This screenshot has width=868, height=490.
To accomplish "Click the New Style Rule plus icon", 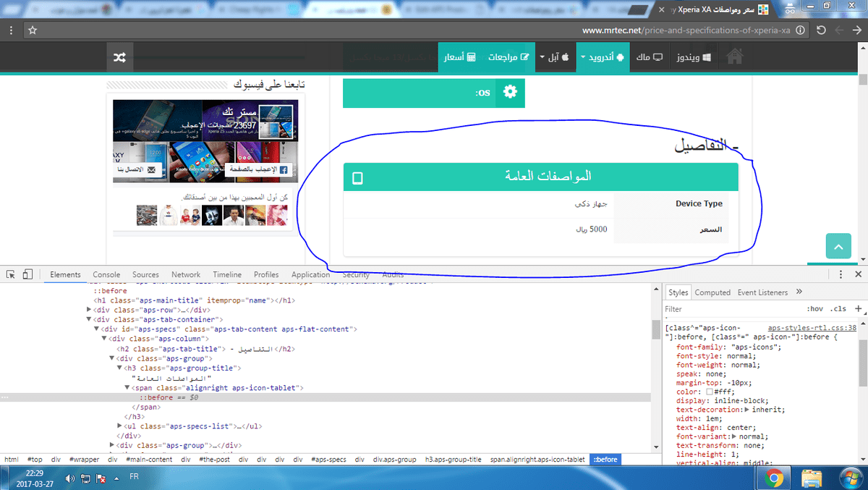I will pos(858,308).
